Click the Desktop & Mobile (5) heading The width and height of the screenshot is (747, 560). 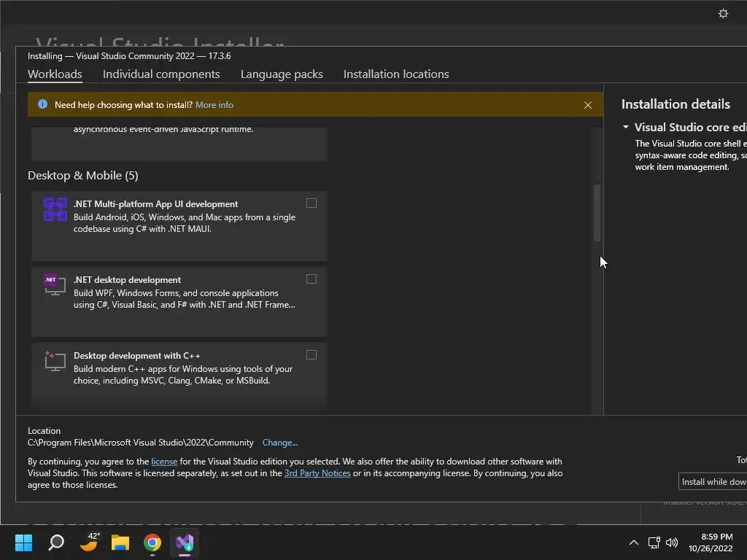[x=83, y=175]
